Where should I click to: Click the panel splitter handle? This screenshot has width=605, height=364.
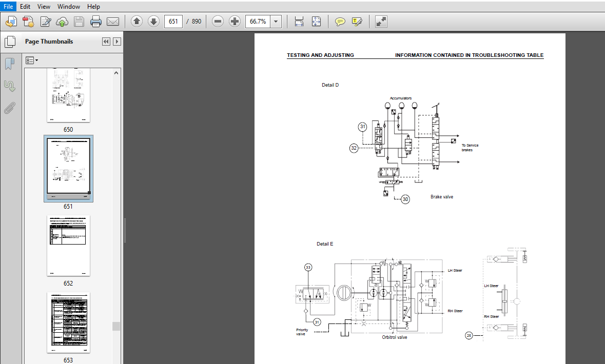point(125,230)
